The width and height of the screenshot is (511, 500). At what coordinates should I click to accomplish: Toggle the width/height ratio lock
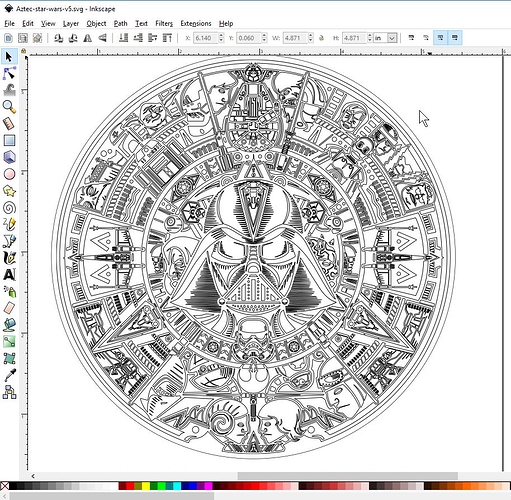tap(321, 38)
